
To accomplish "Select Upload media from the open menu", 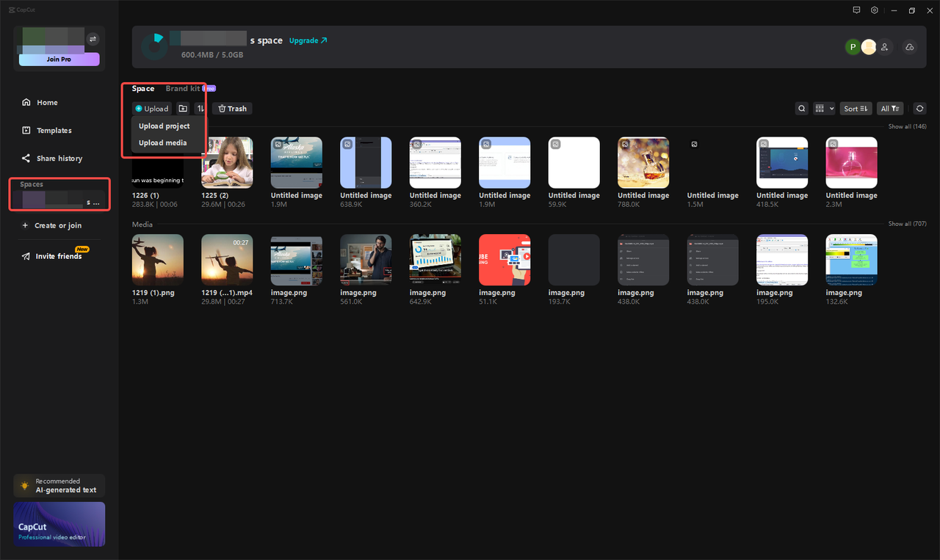I will [163, 142].
